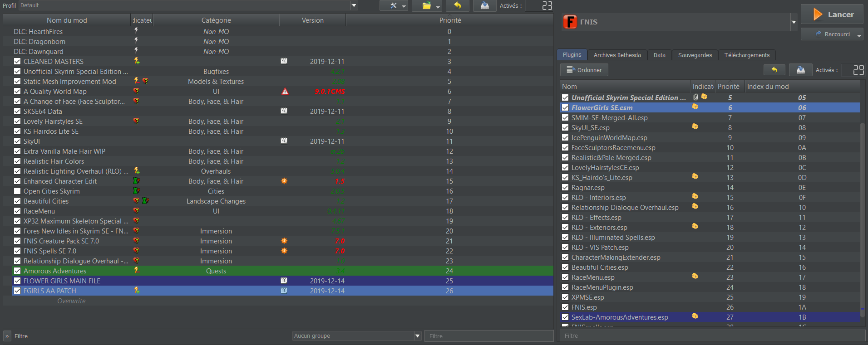
Task: Select the CharacterMakingExtender.esp plugin name
Action: 616,257
